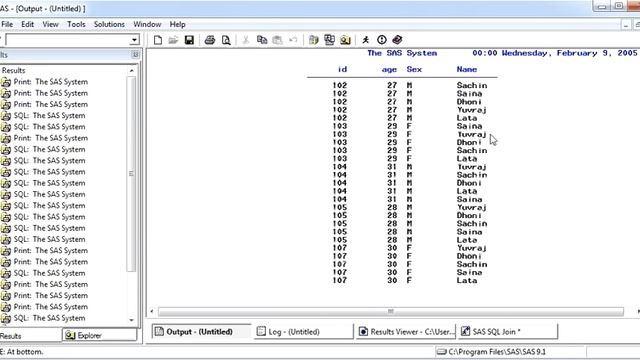Switch to the Output - (Untitled) tab

[201, 331]
